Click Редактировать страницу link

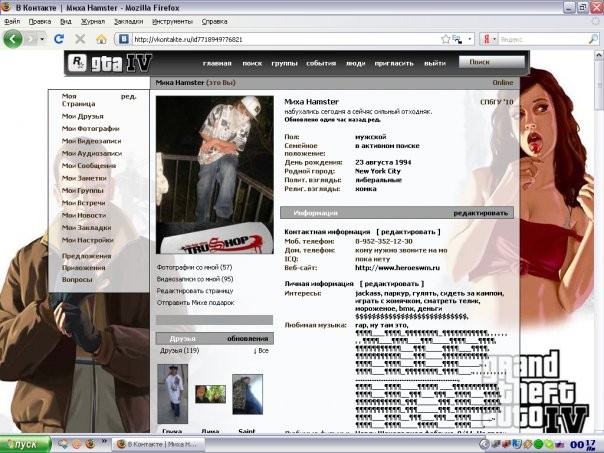(195, 291)
